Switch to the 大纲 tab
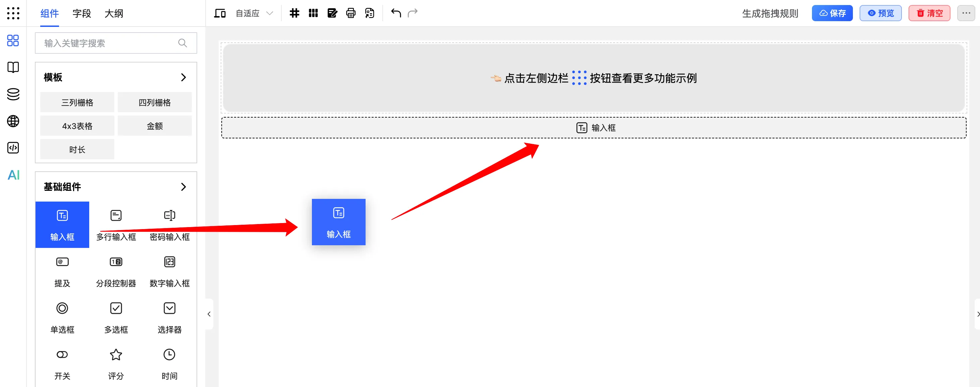Screen dimensions: 980x387 point(114,14)
